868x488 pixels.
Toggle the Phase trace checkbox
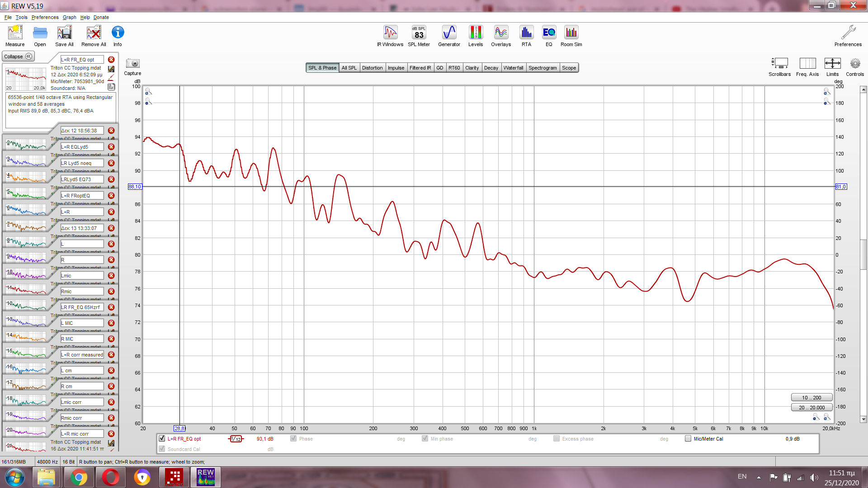tap(293, 438)
